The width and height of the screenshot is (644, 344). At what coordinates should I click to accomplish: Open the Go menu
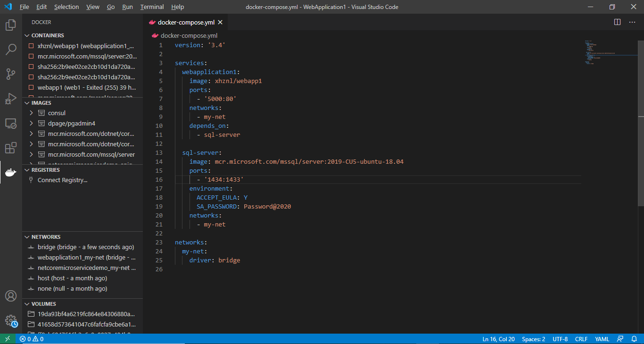(x=111, y=7)
